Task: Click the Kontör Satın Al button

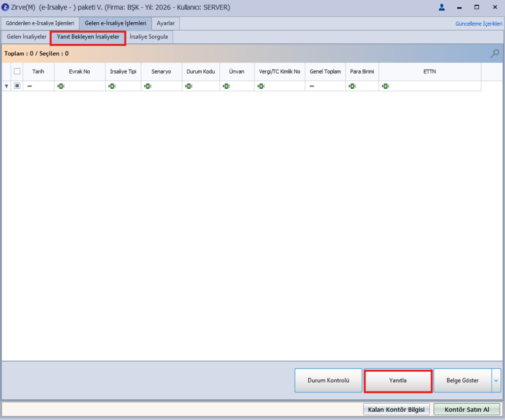Action: 467,409
